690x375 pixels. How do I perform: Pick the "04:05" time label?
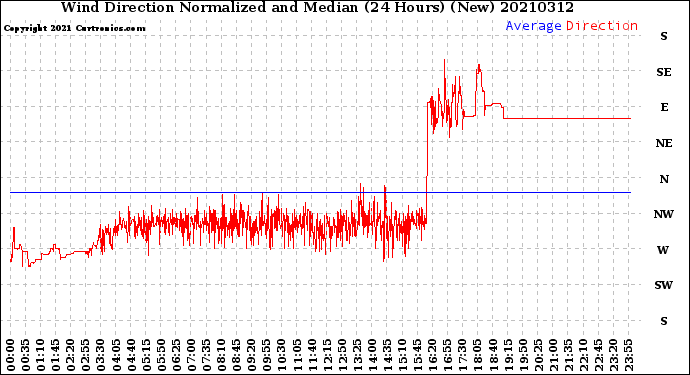116,355
